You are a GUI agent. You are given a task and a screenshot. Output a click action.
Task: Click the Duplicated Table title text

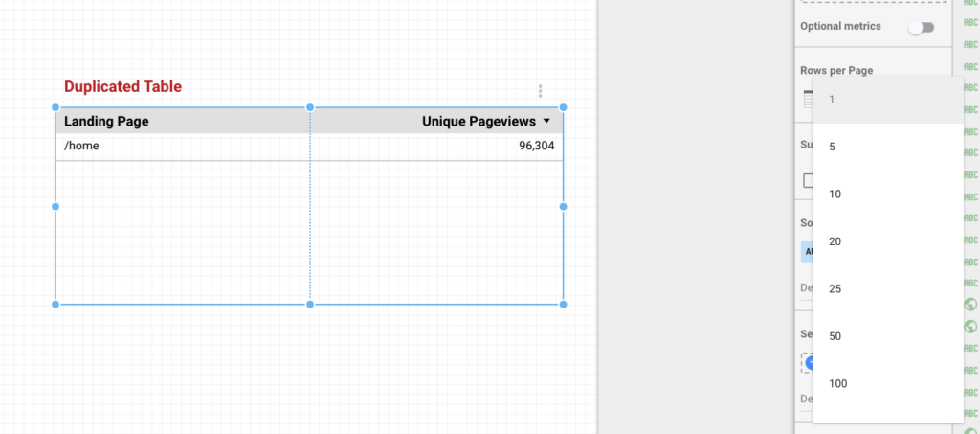tap(122, 87)
